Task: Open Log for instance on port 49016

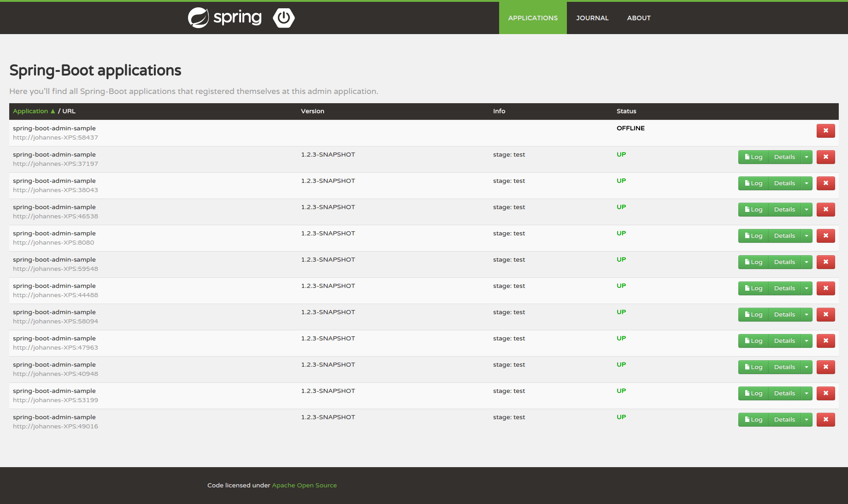Action: coord(753,419)
